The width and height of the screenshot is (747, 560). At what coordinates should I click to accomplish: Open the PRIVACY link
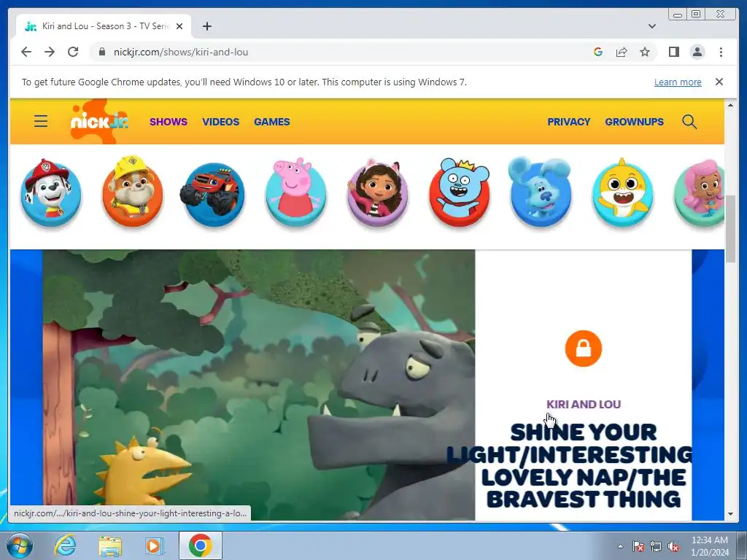coord(568,122)
